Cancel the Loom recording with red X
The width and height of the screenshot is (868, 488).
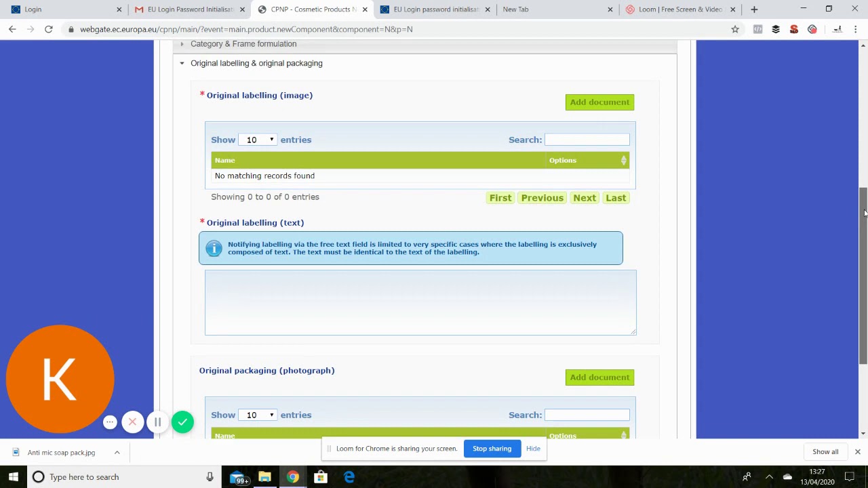point(133,422)
